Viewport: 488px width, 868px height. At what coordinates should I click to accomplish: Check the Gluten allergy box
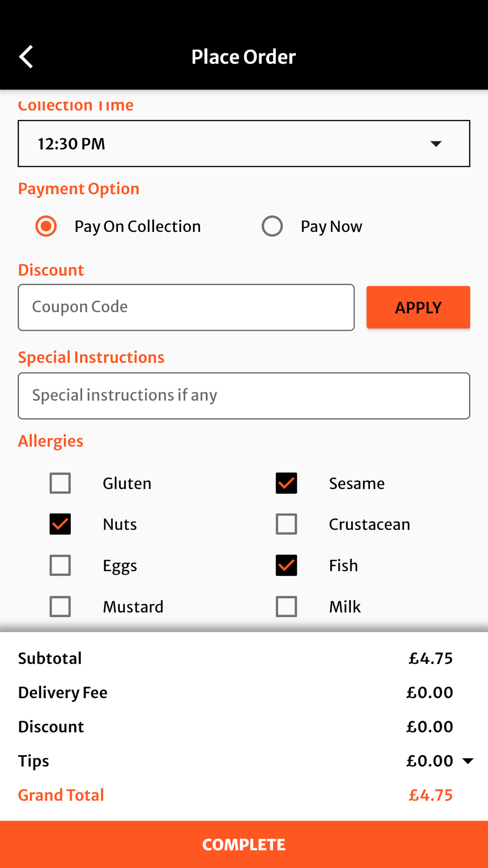click(x=60, y=483)
